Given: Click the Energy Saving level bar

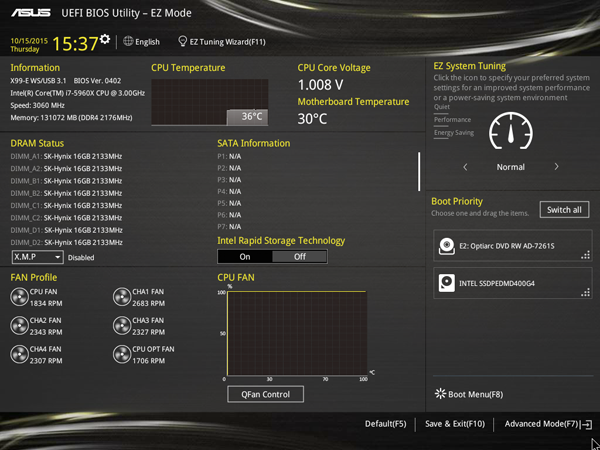Looking at the screenshot, I should [454, 132].
